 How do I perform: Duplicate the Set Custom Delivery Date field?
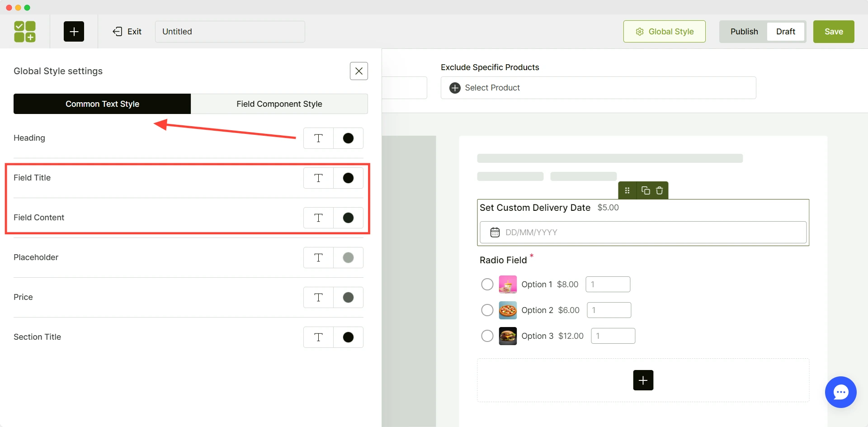[x=646, y=190]
